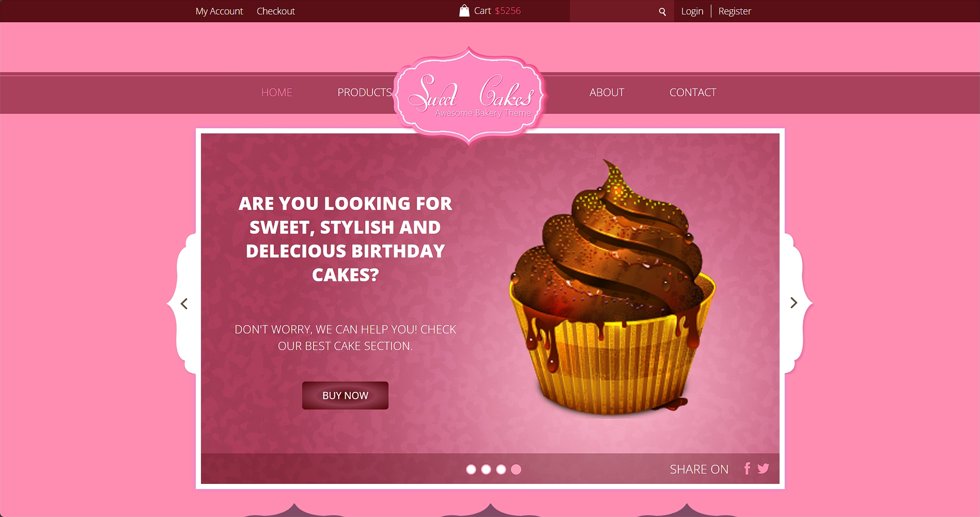Screen dimensions: 980x517
Task: Share on Twitter bird icon
Action: pos(763,468)
